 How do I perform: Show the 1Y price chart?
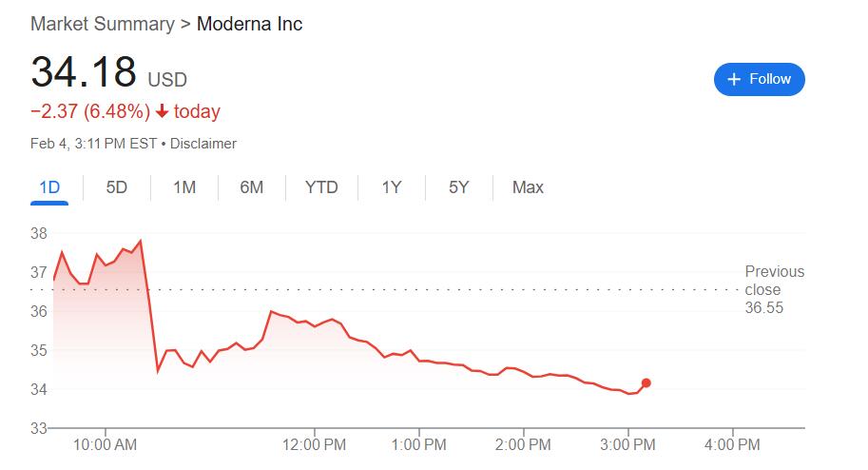coord(392,187)
